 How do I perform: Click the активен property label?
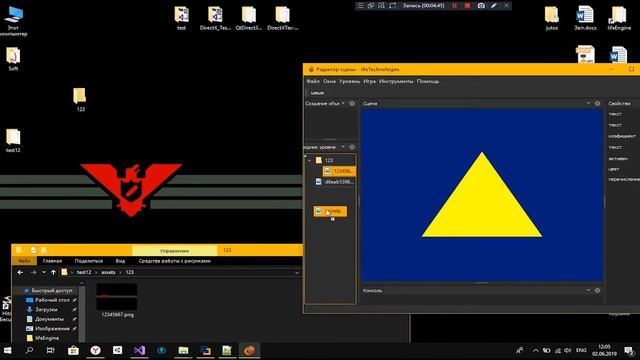(618, 158)
